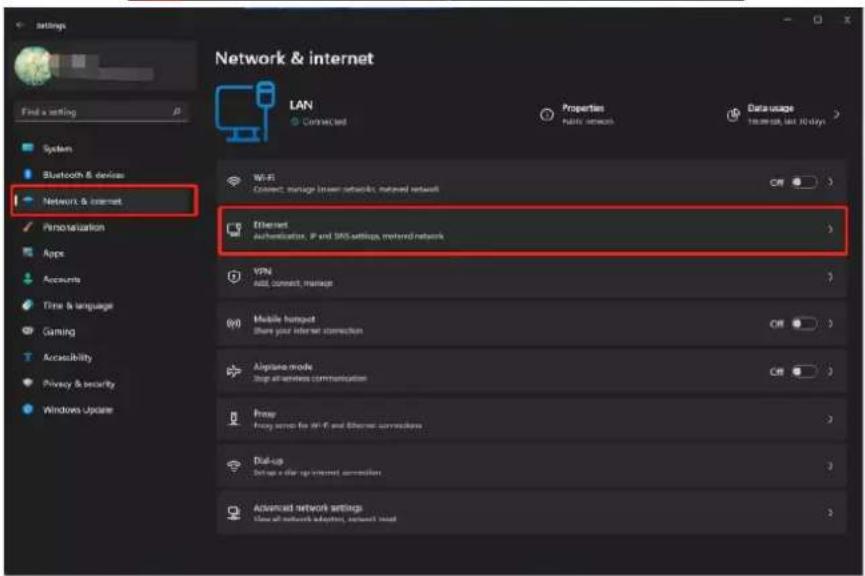Turn on the Wi-Fi toggle
This screenshot has height=576, width=865.
pos(804,182)
